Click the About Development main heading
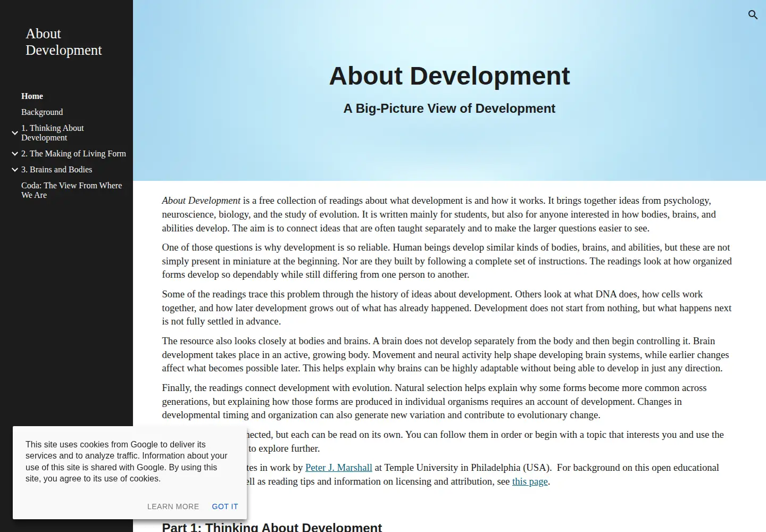Screen dimensions: 766x532 point(449,76)
